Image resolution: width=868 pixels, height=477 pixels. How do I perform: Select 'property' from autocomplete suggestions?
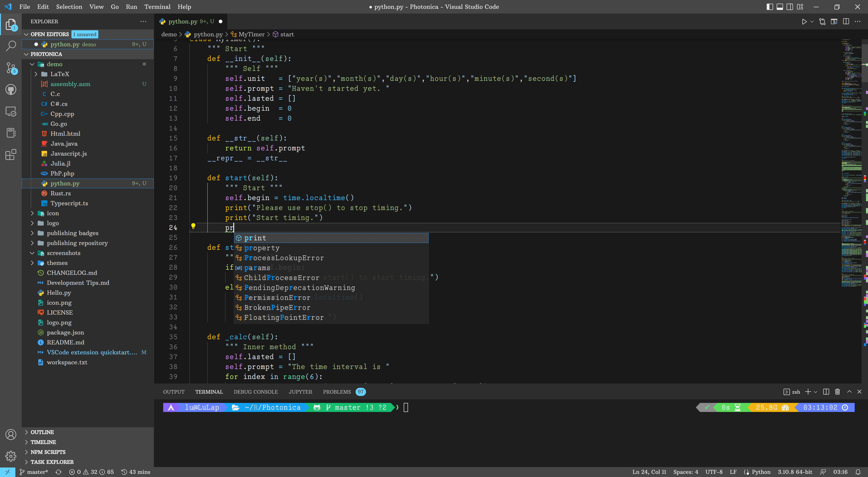262,248
